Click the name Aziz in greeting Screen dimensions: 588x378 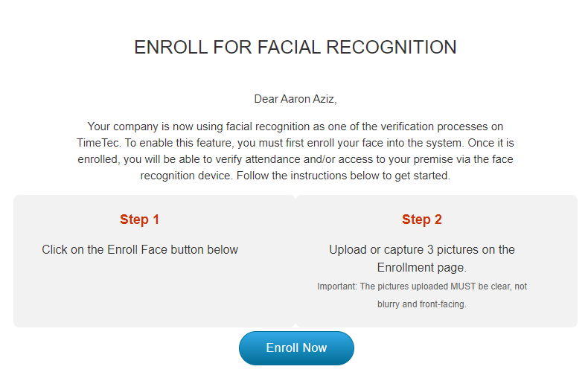[325, 99]
